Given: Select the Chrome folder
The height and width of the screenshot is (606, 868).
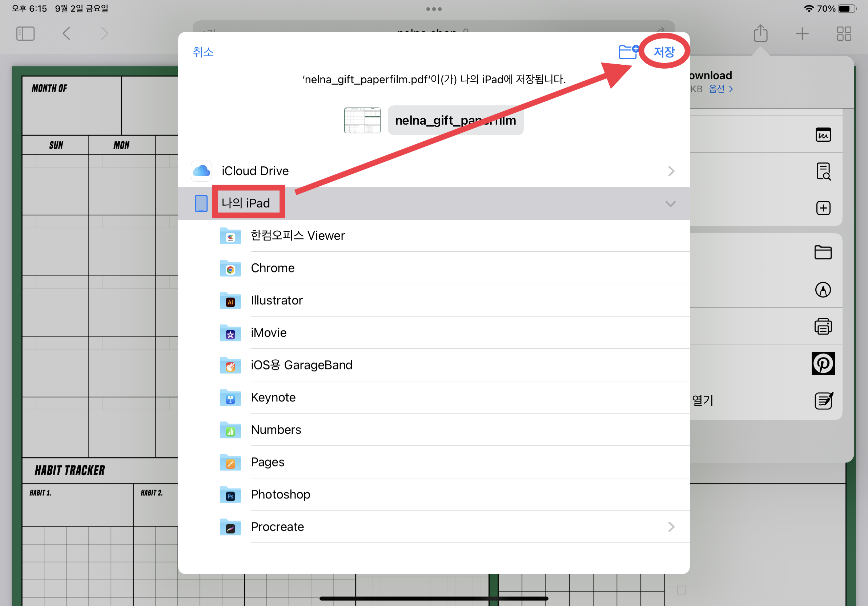Looking at the screenshot, I should 273,268.
